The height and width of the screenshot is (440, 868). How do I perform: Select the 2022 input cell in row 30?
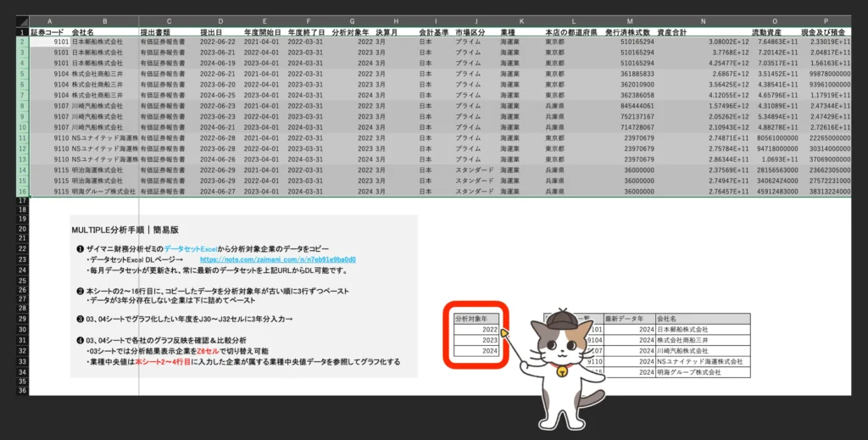(476, 329)
